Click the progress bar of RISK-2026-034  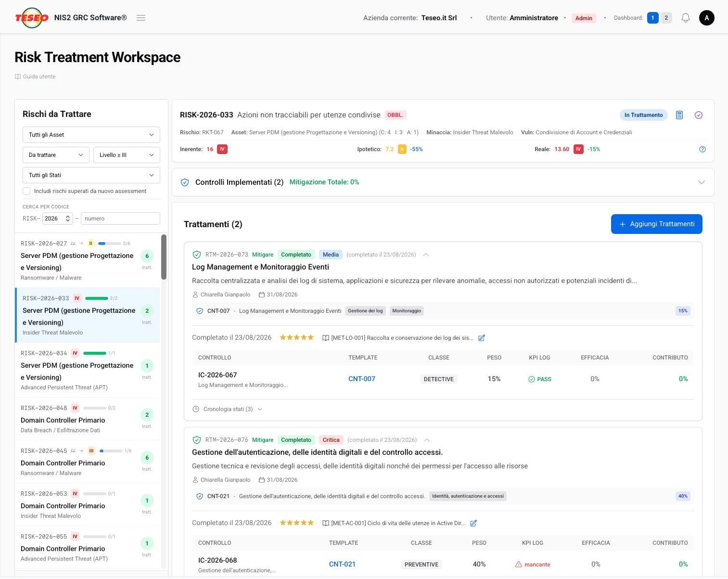coord(95,353)
